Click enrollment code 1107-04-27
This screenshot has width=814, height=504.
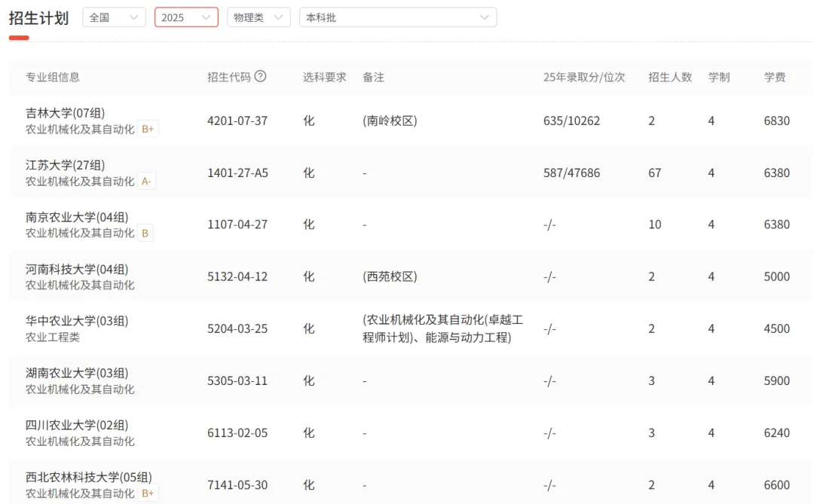point(237,225)
